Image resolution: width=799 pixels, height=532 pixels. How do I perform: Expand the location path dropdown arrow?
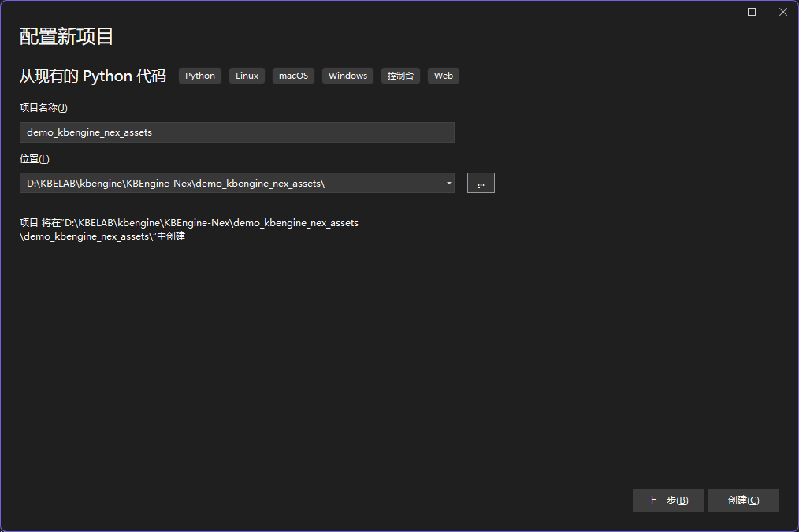tap(448, 183)
